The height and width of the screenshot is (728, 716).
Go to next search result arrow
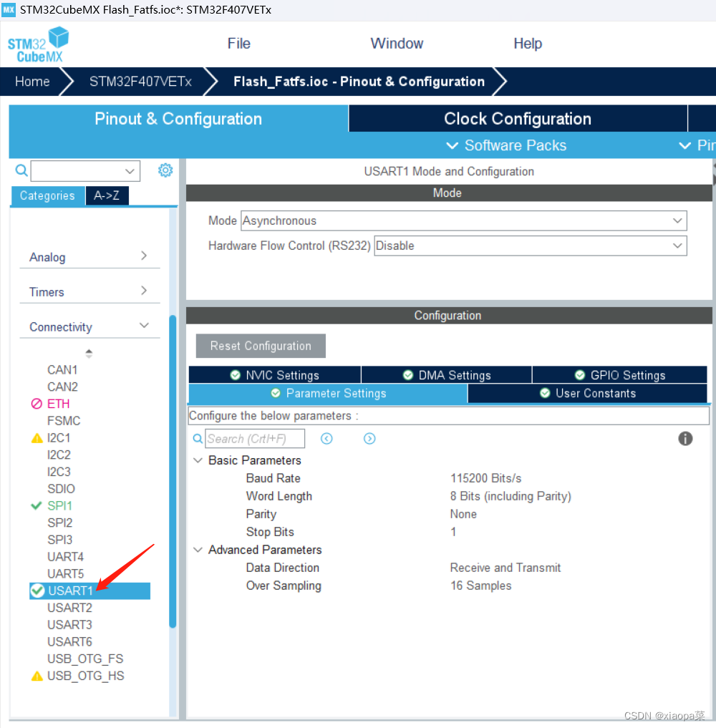click(369, 439)
